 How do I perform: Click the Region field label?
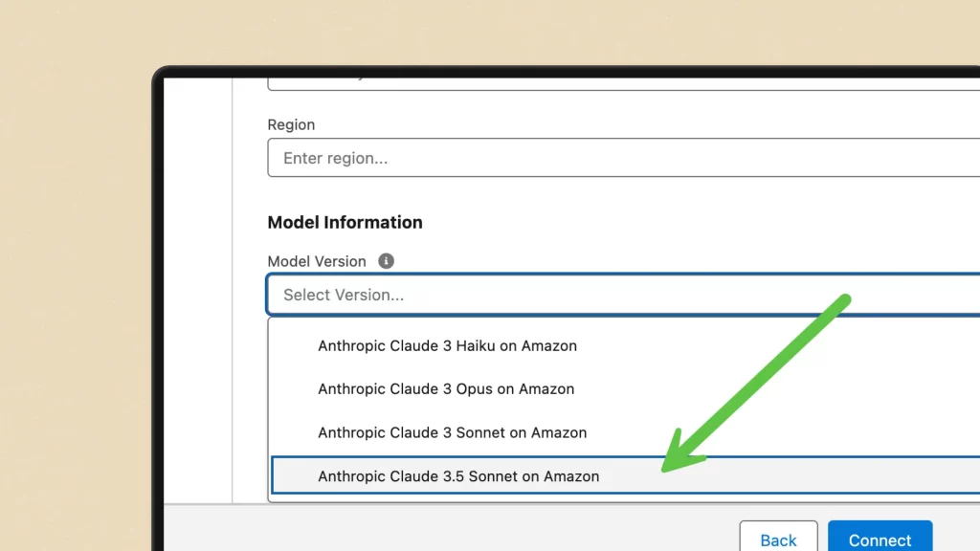coord(291,124)
